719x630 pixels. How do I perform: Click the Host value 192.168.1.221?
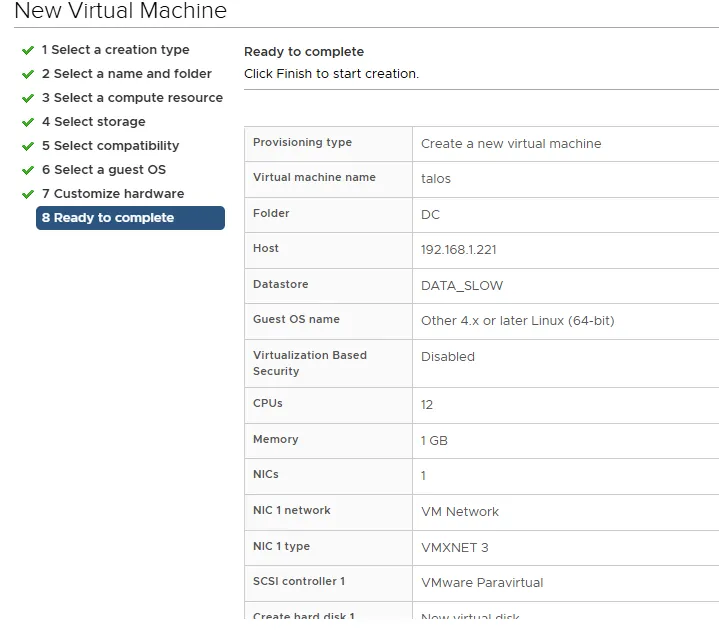[x=458, y=250]
